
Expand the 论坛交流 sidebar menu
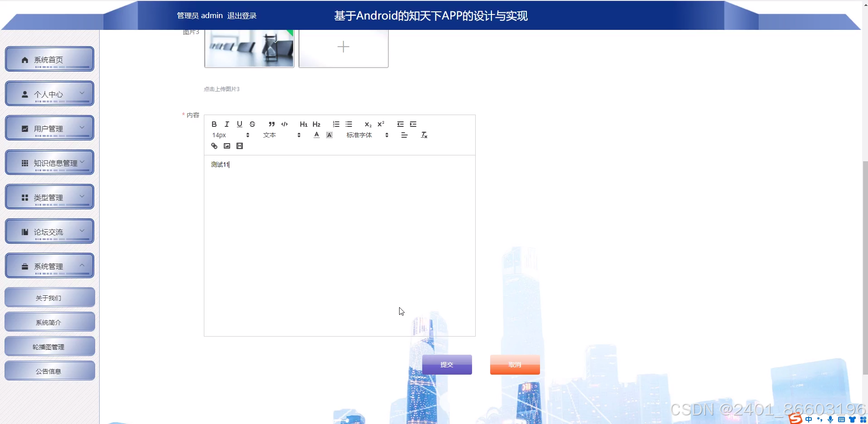[x=50, y=231]
